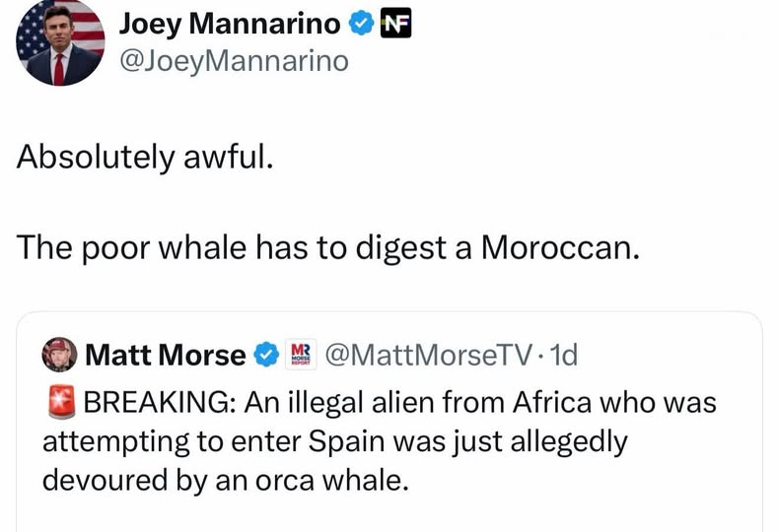The width and height of the screenshot is (779, 532).
Task: Open the quoted tweet BREAKING text
Action: [380, 441]
